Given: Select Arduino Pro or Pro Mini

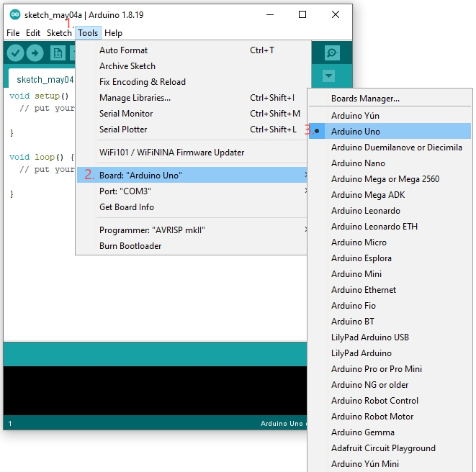Looking at the screenshot, I should coord(390,368).
